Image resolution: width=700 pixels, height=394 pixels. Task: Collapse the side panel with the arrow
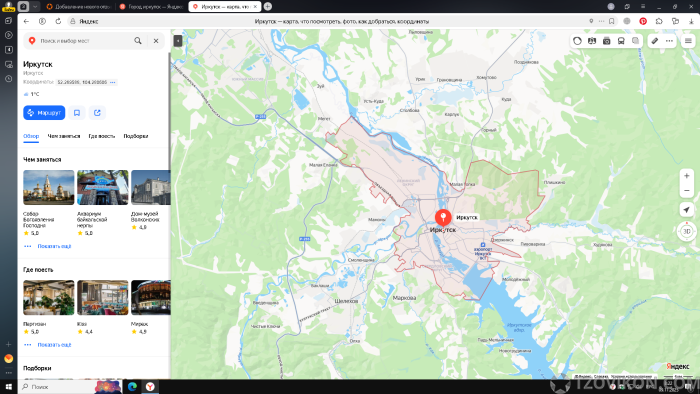[178, 41]
